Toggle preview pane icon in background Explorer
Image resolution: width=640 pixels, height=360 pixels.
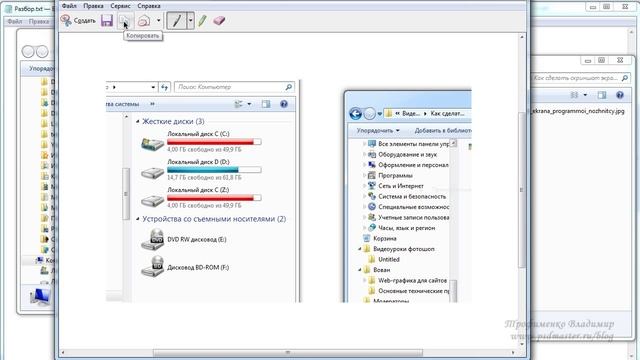(602, 95)
